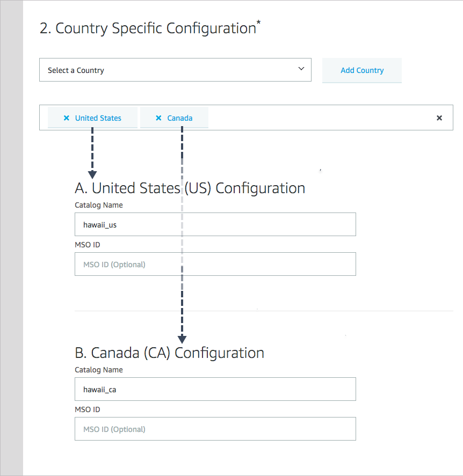Viewport: 463px width, 476px height.
Task: Focus the US Catalog Name field containing hawaii_us
Action: point(215,224)
